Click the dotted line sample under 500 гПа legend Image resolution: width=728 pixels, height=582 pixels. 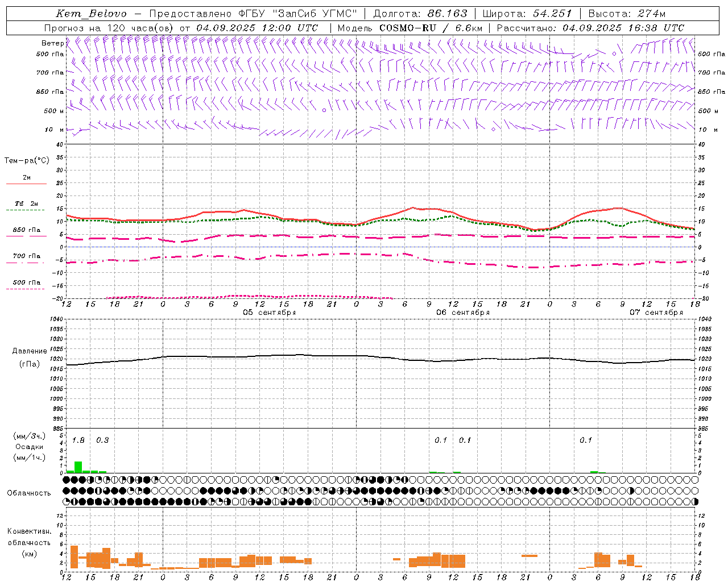[x=26, y=289]
